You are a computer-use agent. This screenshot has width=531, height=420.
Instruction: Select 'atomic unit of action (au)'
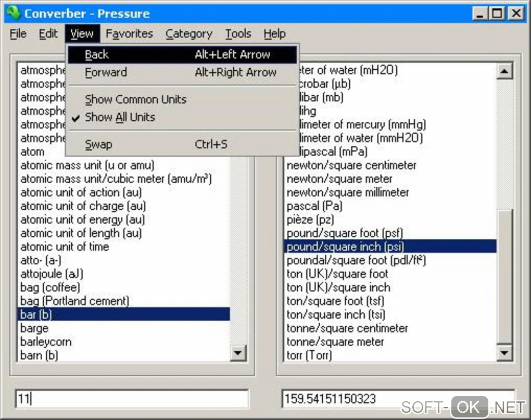(124, 192)
